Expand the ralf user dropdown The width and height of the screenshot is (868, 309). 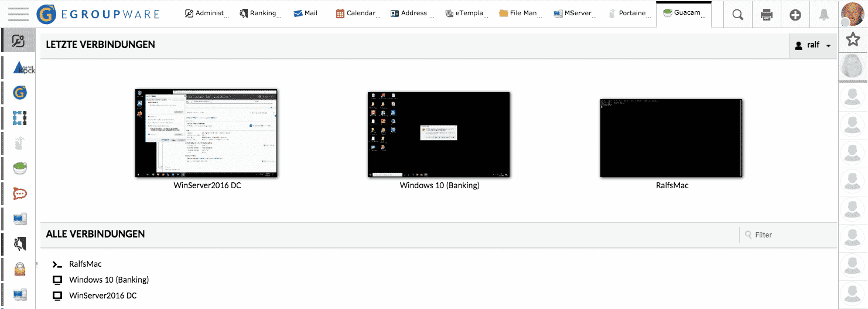(x=813, y=45)
